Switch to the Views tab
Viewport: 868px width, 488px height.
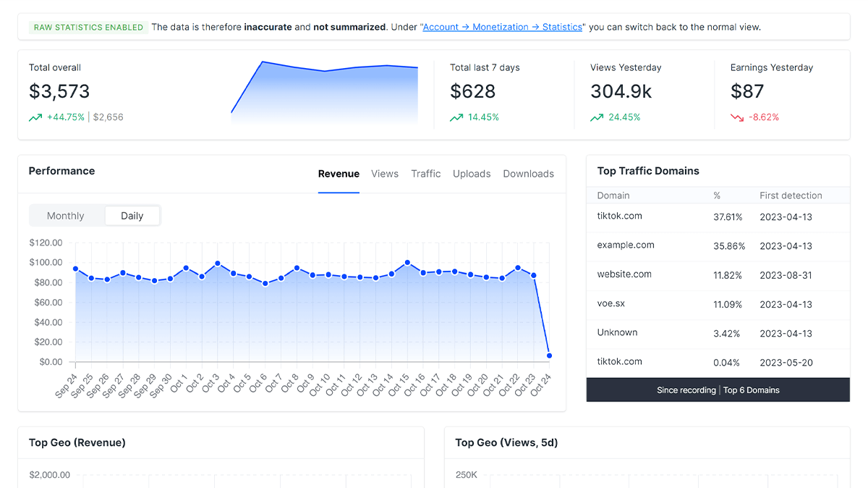(385, 174)
